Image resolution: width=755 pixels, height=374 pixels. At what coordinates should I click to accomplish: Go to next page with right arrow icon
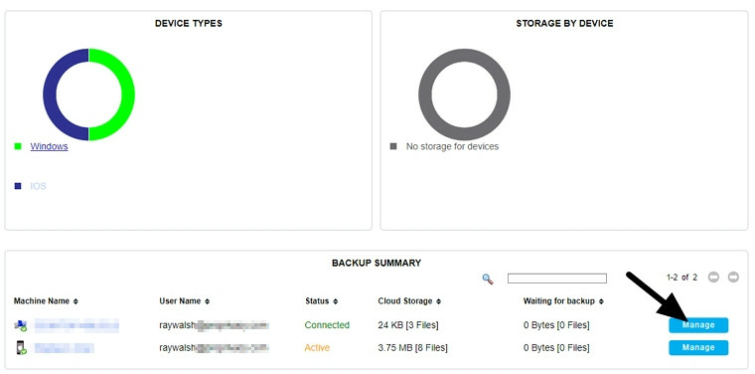click(733, 277)
